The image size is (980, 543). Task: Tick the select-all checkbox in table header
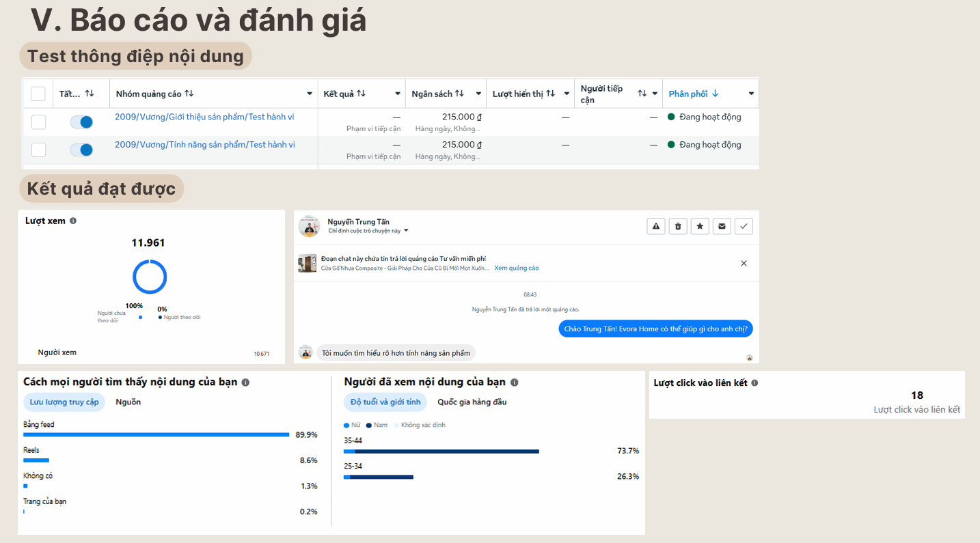[x=38, y=94]
